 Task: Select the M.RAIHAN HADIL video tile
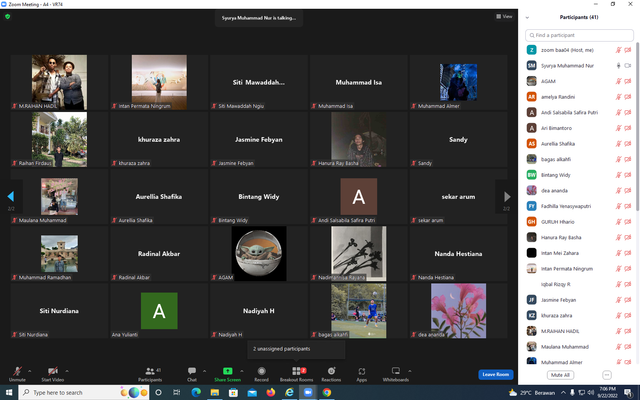click(59, 82)
